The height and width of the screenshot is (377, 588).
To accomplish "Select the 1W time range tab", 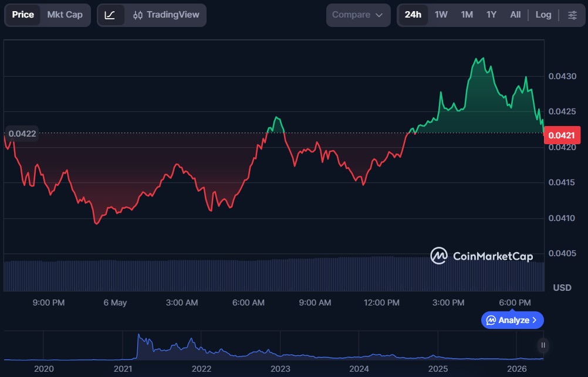I will [441, 15].
